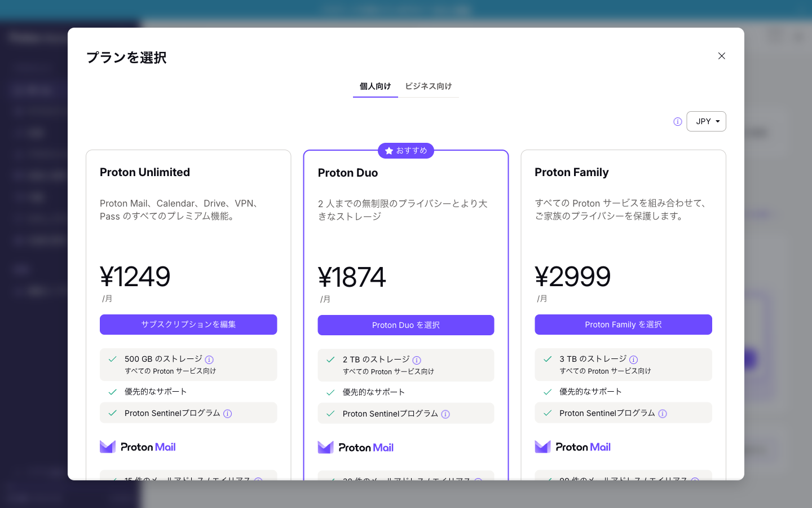Click the star icon on the おすすめ badge

pos(389,151)
